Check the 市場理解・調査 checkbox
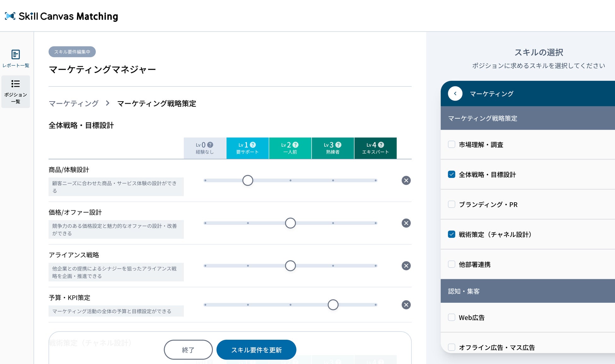The image size is (615, 364). click(x=451, y=144)
